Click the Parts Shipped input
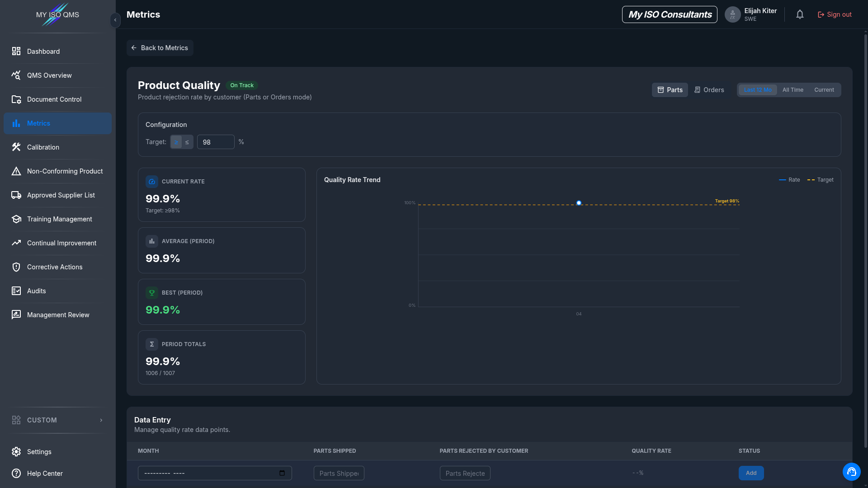This screenshot has width=868, height=488. (339, 473)
